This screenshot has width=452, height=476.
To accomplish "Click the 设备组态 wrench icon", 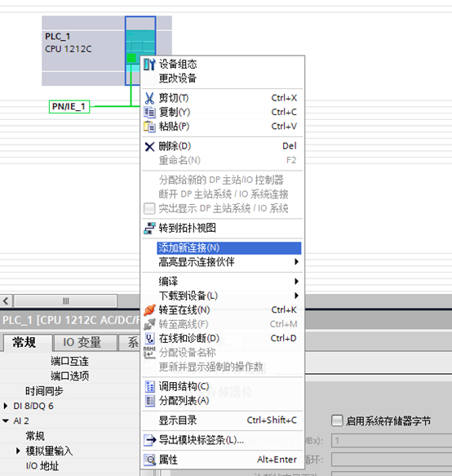I will click(149, 65).
